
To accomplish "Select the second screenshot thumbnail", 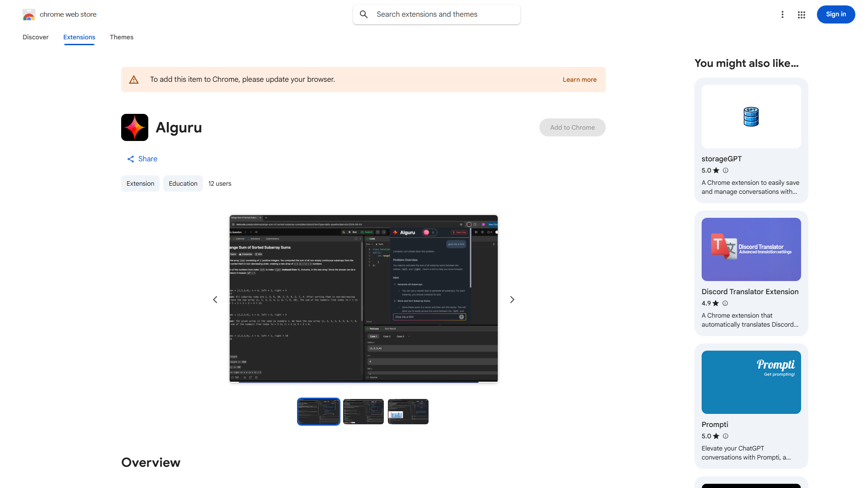I will (363, 412).
